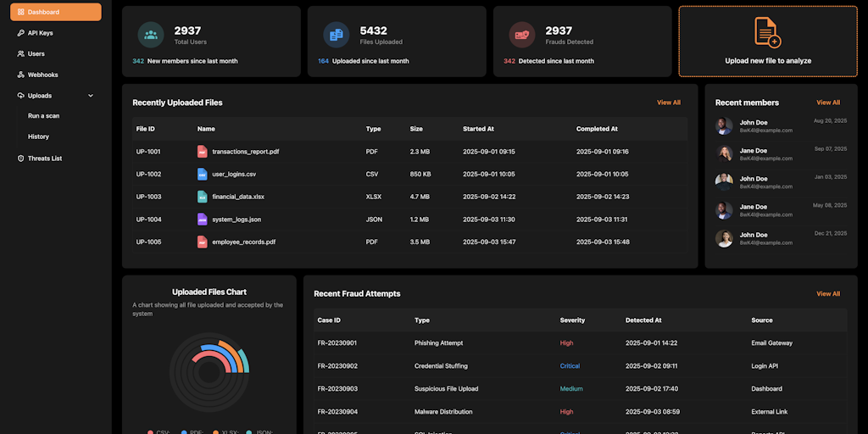Screen dimensions: 868x434
Task: Click the upload new file document icon
Action: tap(767, 32)
